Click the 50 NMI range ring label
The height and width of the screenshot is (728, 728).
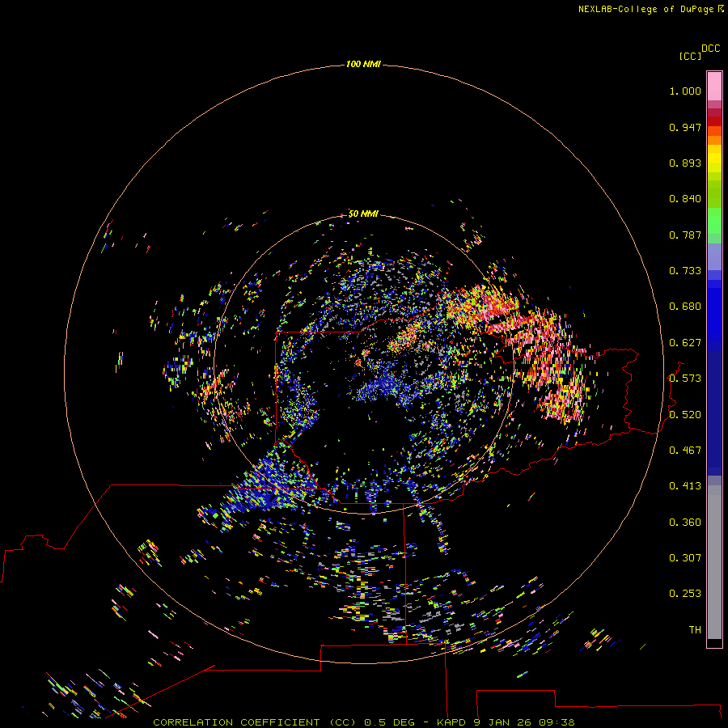pos(363,214)
